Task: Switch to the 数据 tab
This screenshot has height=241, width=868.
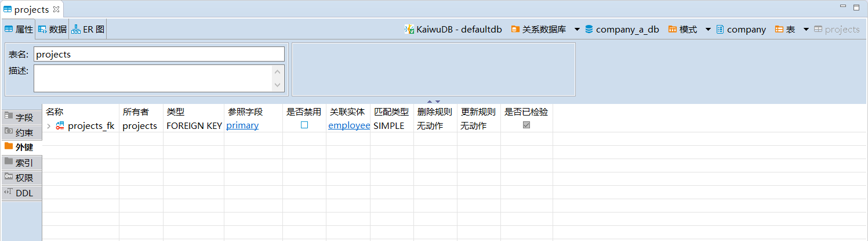Action: pos(52,29)
